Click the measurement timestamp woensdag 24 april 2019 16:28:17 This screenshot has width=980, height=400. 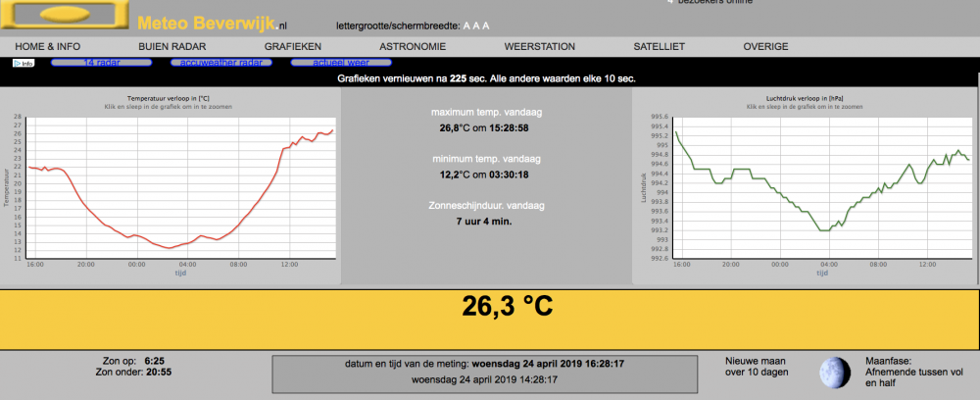[x=549, y=364]
